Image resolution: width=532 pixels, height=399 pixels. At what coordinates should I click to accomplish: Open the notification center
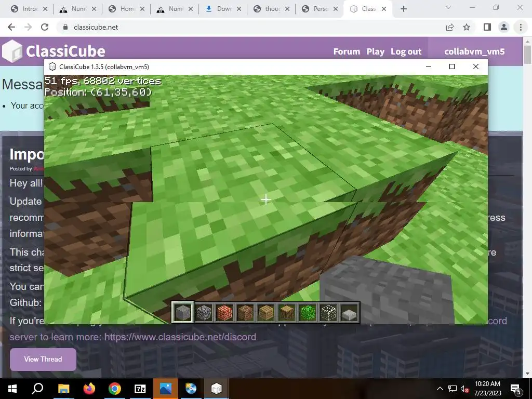coord(515,389)
